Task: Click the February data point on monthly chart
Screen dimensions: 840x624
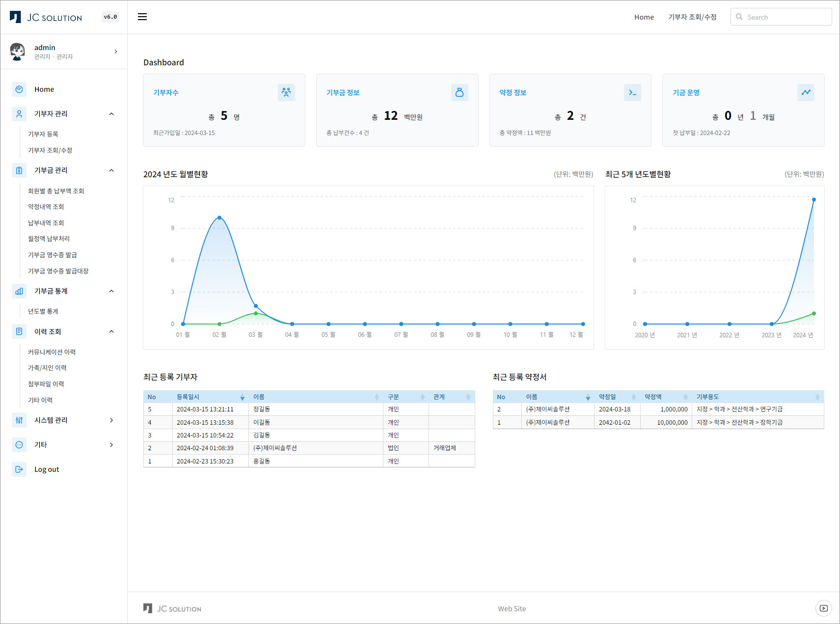Action: [219, 217]
